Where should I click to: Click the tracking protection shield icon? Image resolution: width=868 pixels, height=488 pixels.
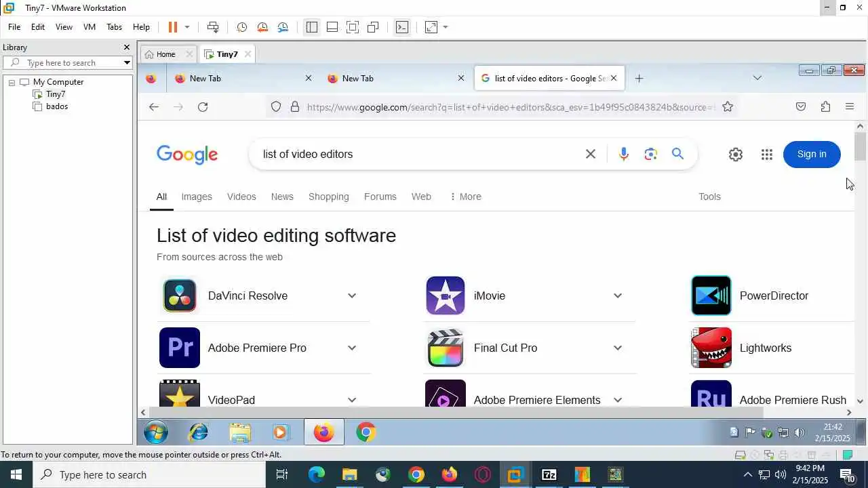(x=276, y=107)
